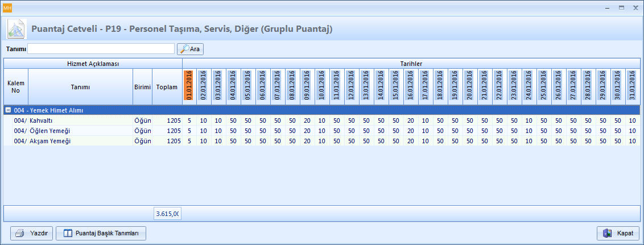Select the Kahvaltı row
Image resolution: width=644 pixels, height=245 pixels.
(x=80, y=121)
